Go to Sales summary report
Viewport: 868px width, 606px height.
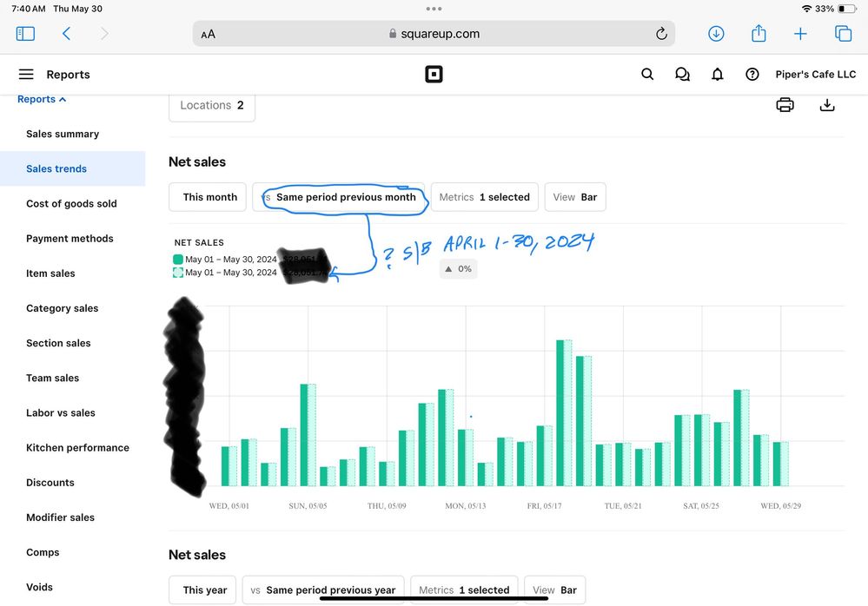click(63, 135)
